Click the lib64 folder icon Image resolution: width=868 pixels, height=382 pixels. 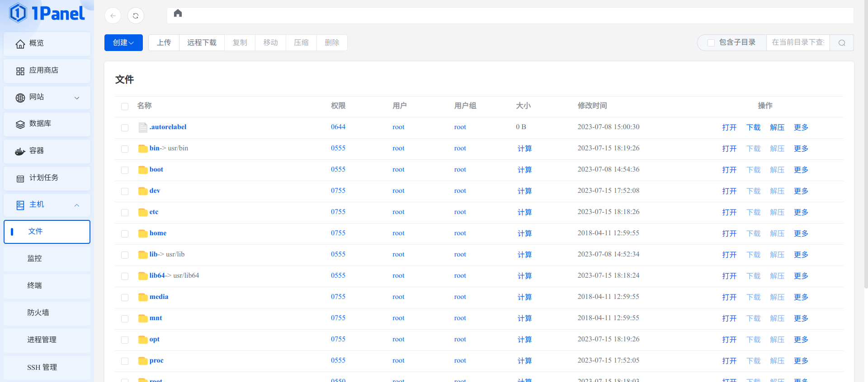click(x=143, y=276)
